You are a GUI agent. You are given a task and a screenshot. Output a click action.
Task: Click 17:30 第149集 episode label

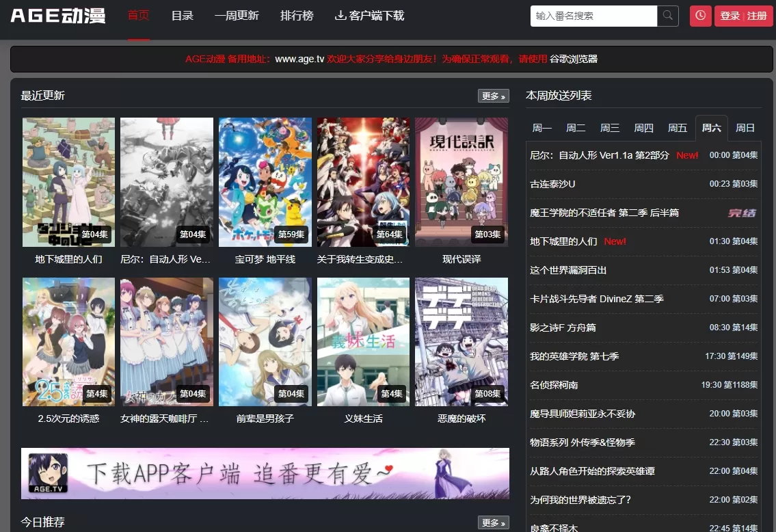pyautogui.click(x=731, y=356)
